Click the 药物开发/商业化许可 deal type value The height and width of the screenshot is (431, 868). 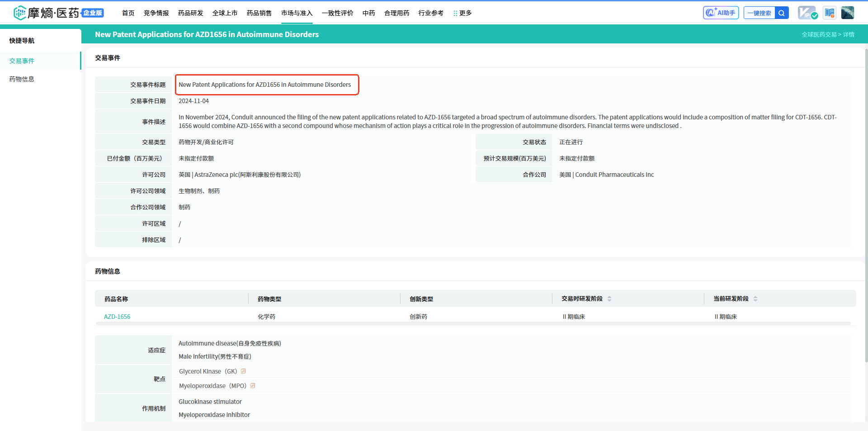(x=206, y=142)
